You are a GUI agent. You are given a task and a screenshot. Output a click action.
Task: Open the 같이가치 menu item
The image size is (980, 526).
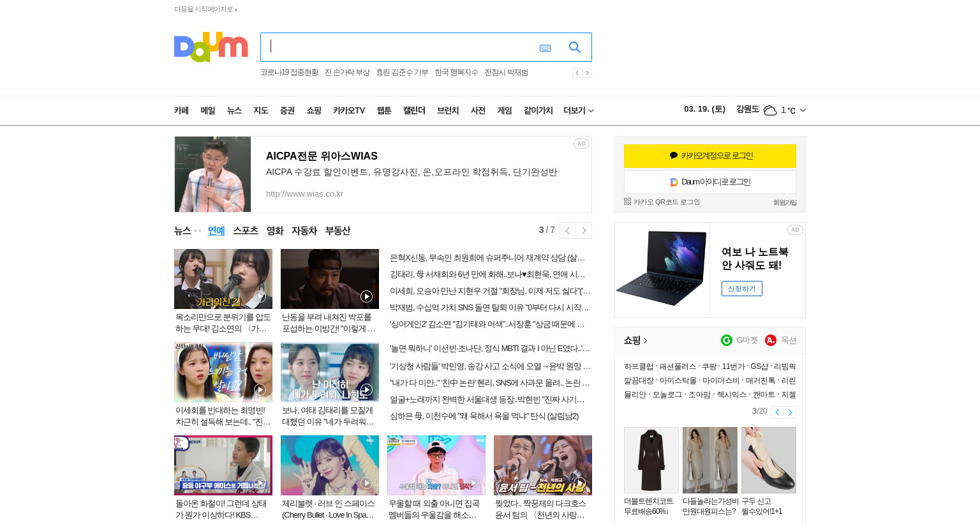538,110
